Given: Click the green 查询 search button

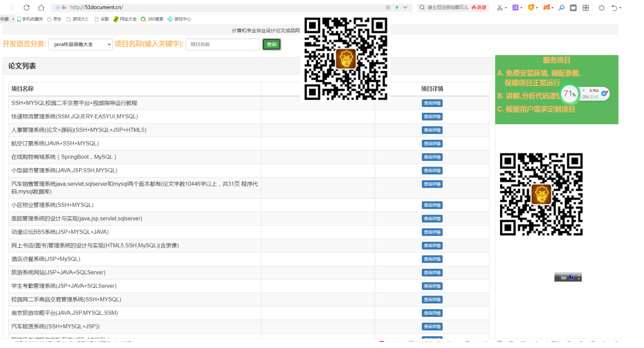Looking at the screenshot, I should 271,44.
